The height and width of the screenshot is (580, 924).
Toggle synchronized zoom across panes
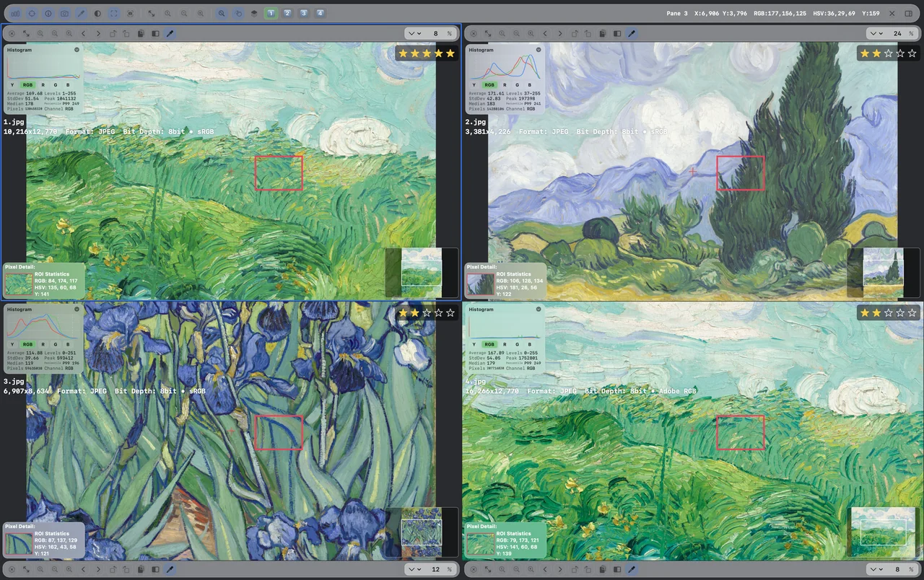point(222,13)
